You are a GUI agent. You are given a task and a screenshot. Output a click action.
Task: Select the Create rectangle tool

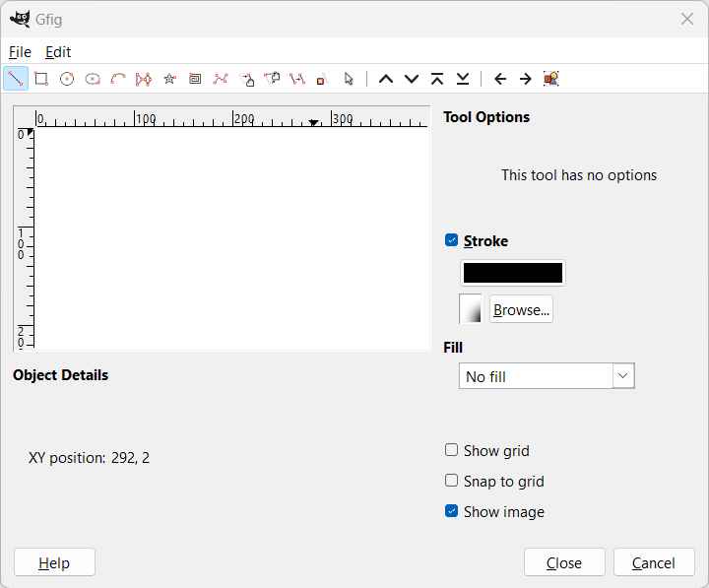tap(41, 79)
